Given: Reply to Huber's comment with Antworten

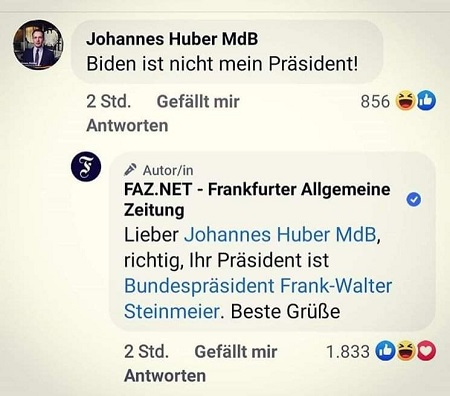Looking at the screenshot, I should 127,126.
